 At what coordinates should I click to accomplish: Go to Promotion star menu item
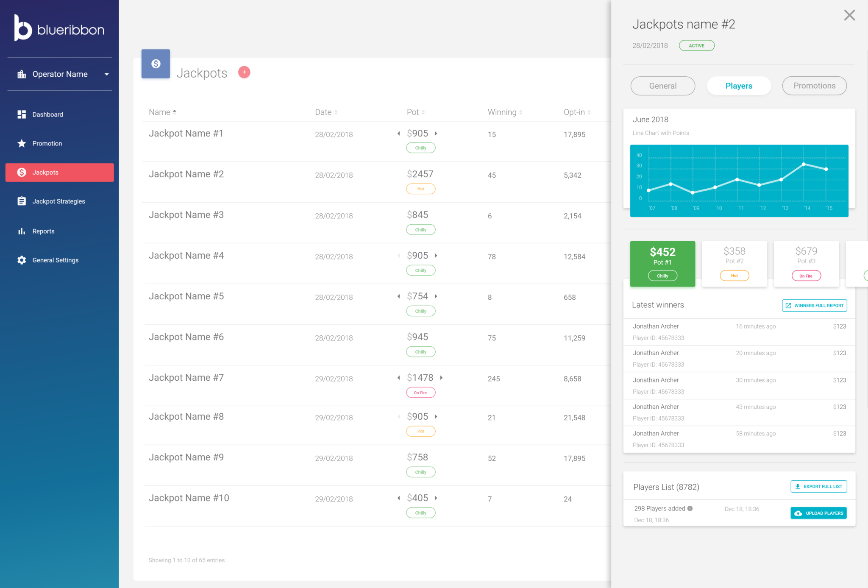[x=47, y=143]
